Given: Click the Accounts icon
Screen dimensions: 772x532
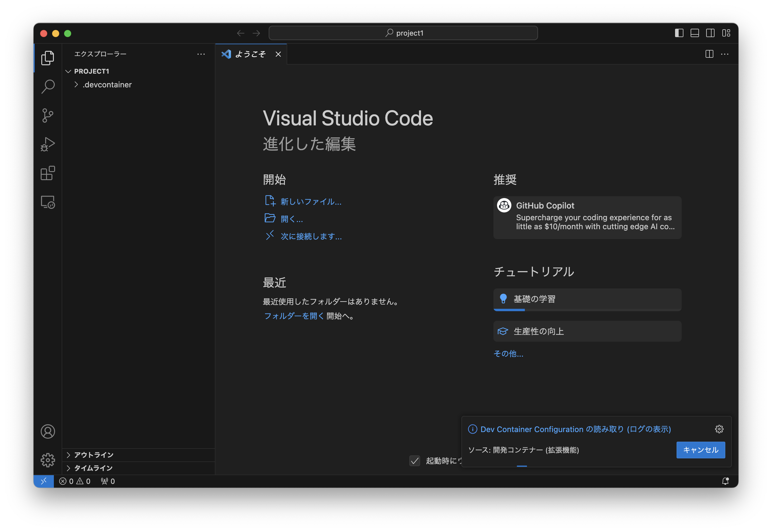Looking at the screenshot, I should click(x=48, y=431).
